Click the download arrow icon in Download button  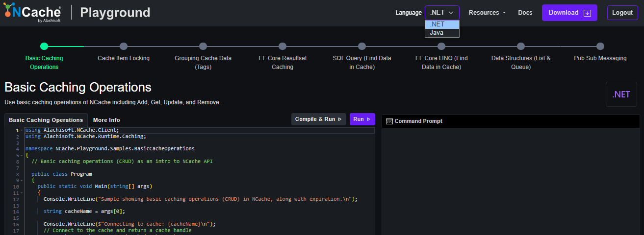[x=587, y=13]
